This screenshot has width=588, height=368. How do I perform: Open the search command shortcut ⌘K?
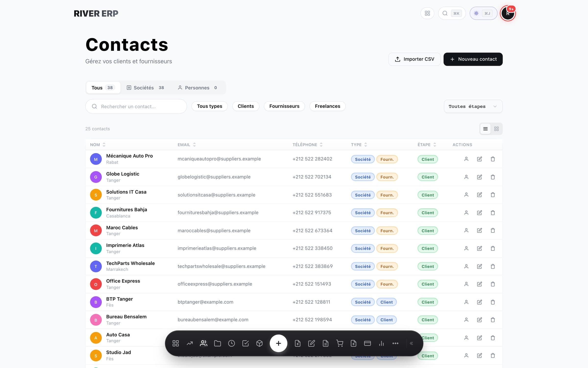(x=452, y=13)
